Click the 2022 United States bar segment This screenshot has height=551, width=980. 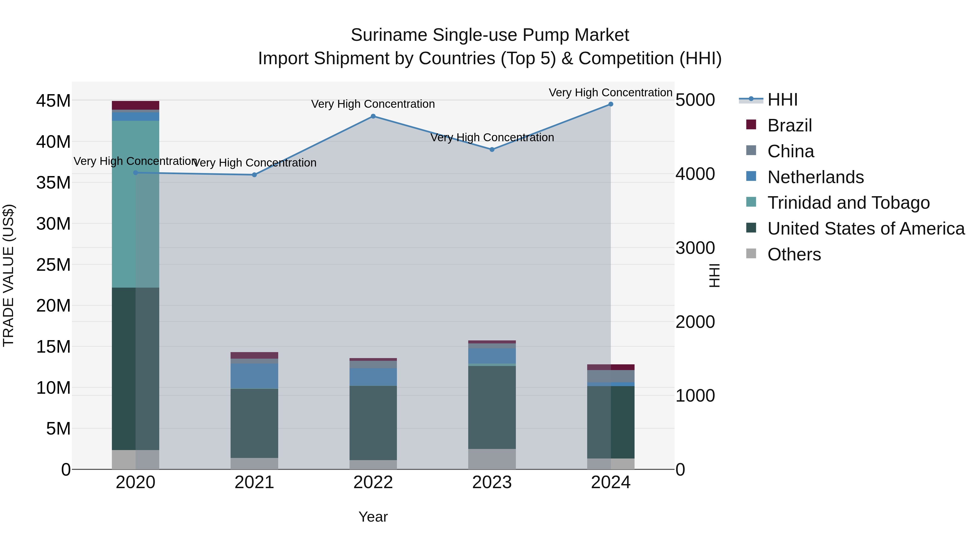pyautogui.click(x=373, y=423)
